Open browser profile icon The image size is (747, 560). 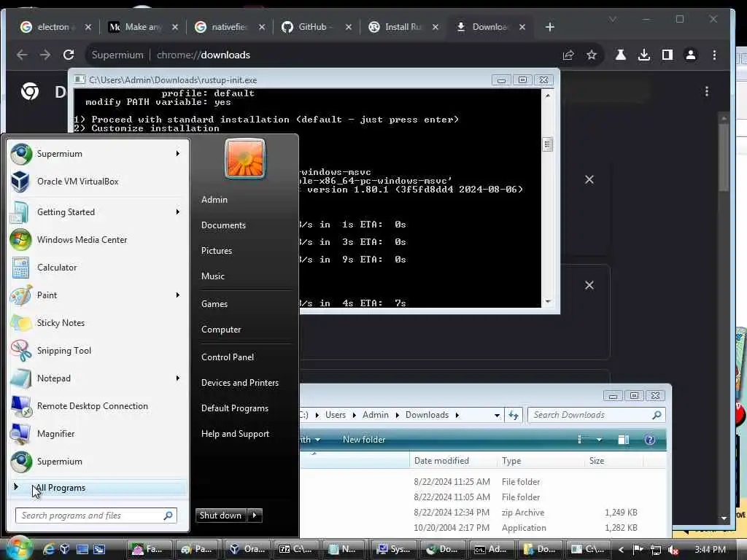tap(690, 55)
